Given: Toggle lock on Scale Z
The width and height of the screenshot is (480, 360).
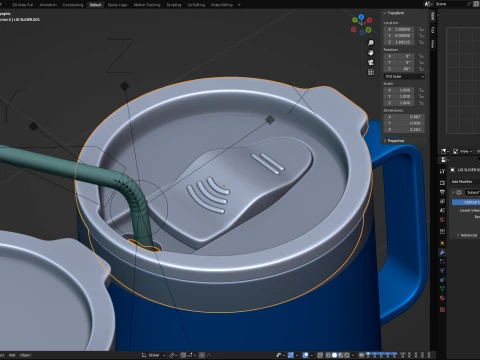Looking at the screenshot, I should (x=421, y=103).
